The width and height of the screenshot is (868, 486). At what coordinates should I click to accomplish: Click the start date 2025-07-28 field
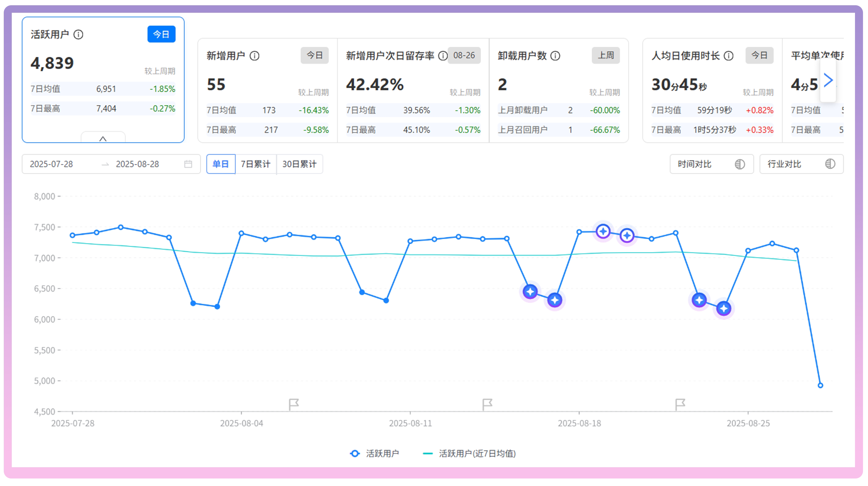tap(51, 164)
